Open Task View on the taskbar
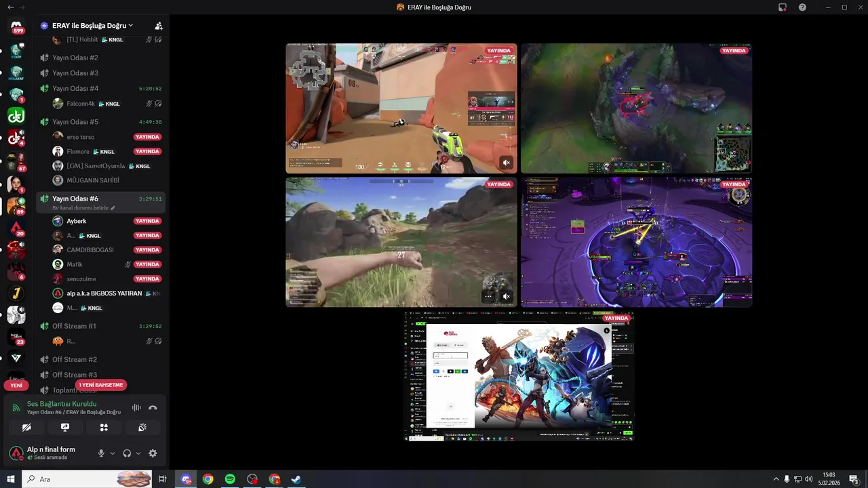This screenshot has height=488, width=868. point(163,479)
